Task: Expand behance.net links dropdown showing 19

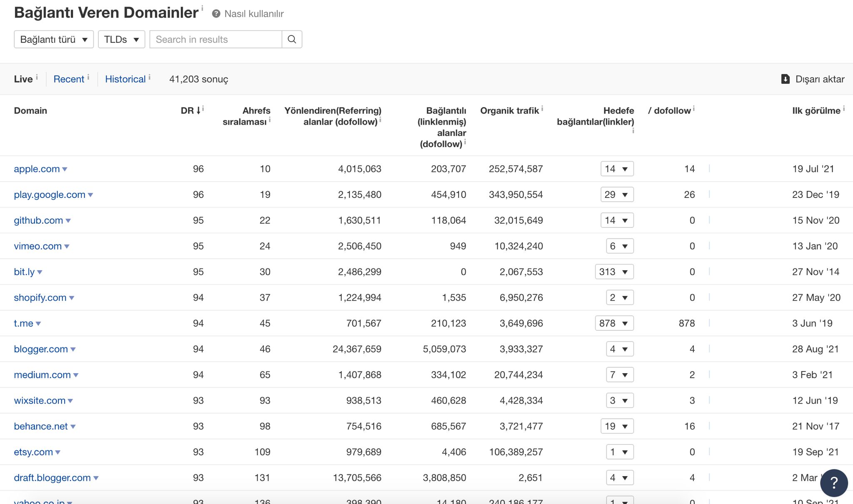Action: pyautogui.click(x=617, y=426)
